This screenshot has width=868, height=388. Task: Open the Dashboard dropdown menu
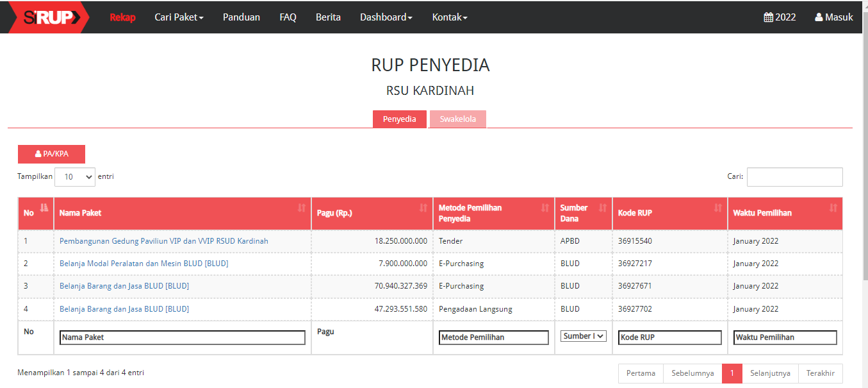click(x=386, y=17)
